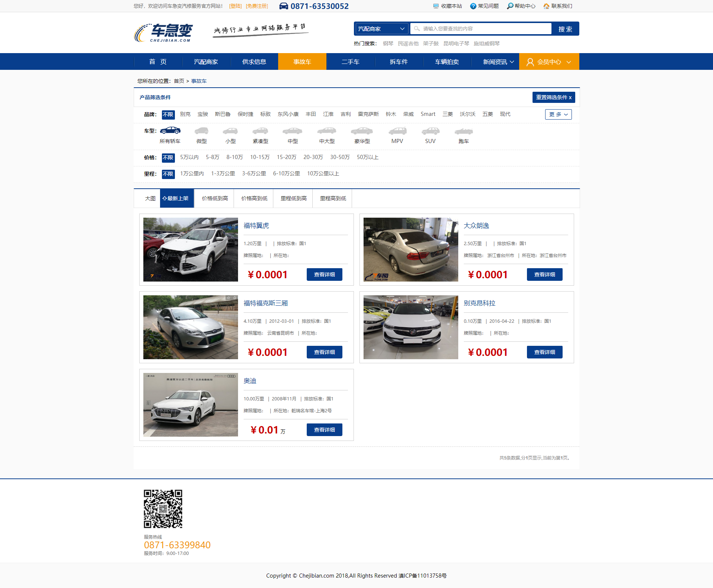Select the 1-3万公里 mileage filter

pos(223,173)
